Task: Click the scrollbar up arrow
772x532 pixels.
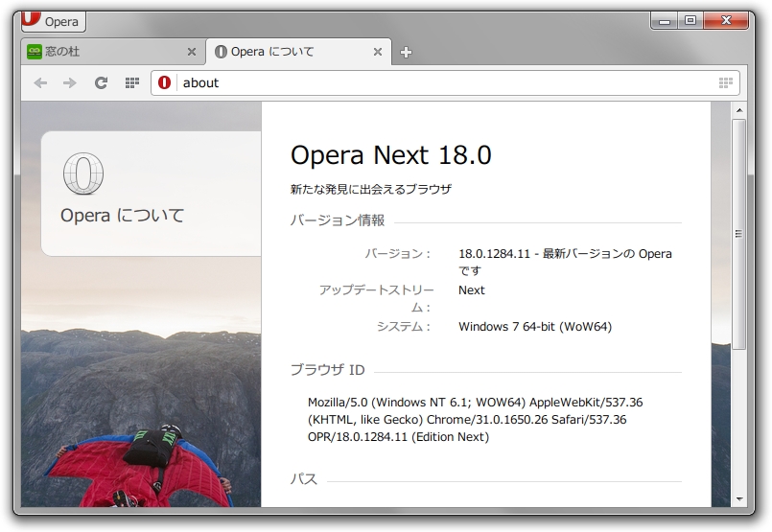Action: [739, 109]
